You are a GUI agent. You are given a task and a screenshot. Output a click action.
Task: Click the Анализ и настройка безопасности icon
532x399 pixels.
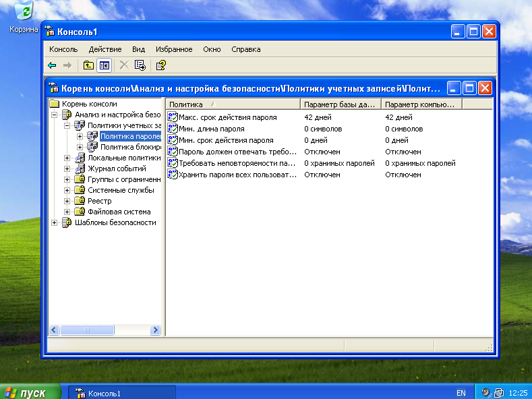click(x=67, y=115)
